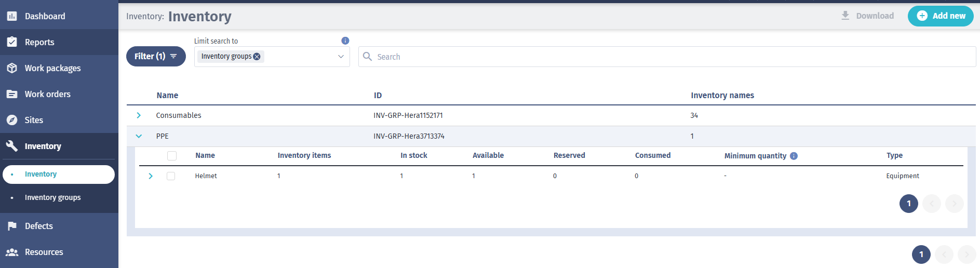Screen dimensions: 980x268
Task: Go to Work orders in sidebar
Action: 47,94
